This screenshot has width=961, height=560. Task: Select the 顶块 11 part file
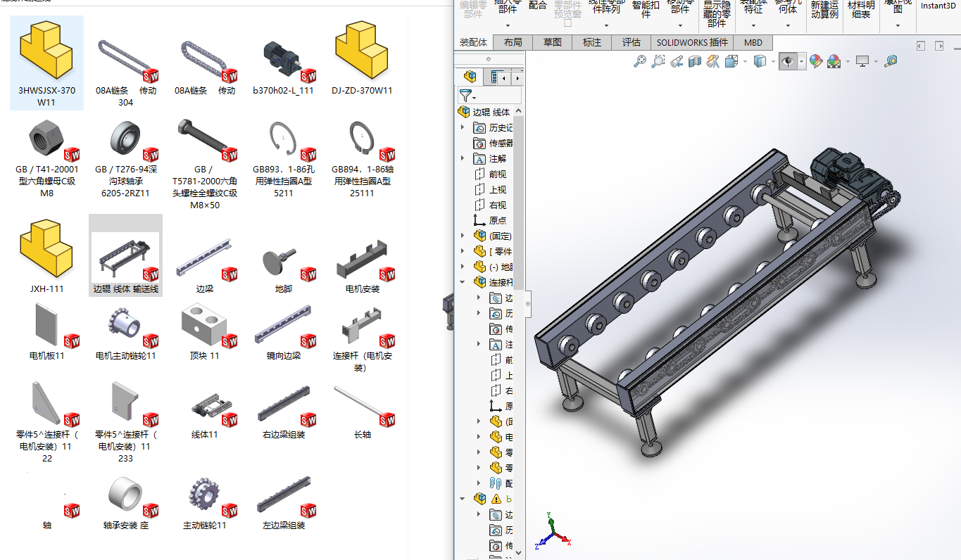tap(205, 331)
